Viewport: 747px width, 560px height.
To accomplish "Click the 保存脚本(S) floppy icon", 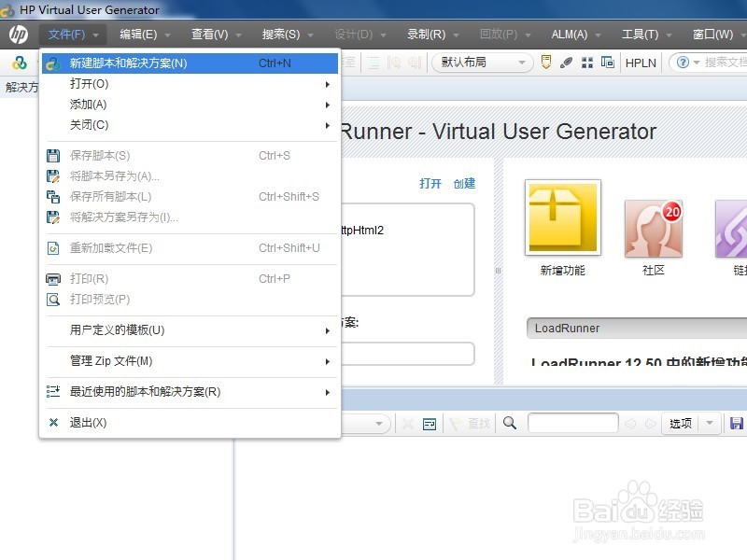I will [53, 156].
